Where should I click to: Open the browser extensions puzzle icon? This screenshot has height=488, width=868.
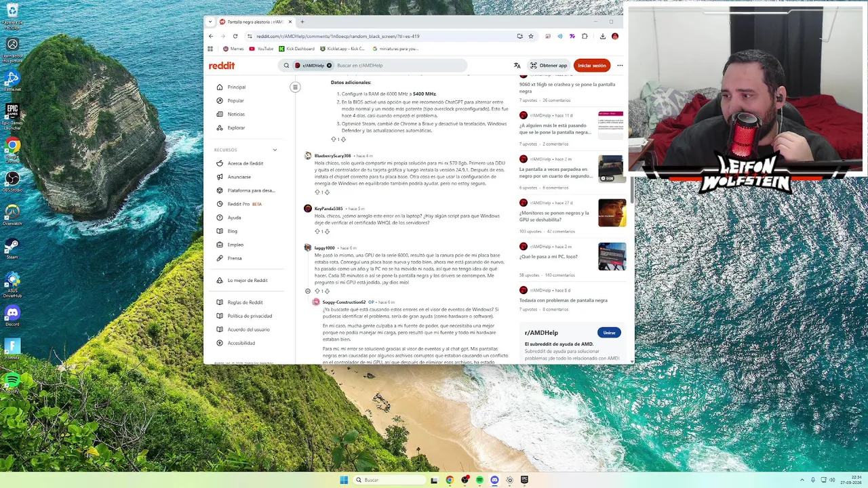tap(585, 36)
